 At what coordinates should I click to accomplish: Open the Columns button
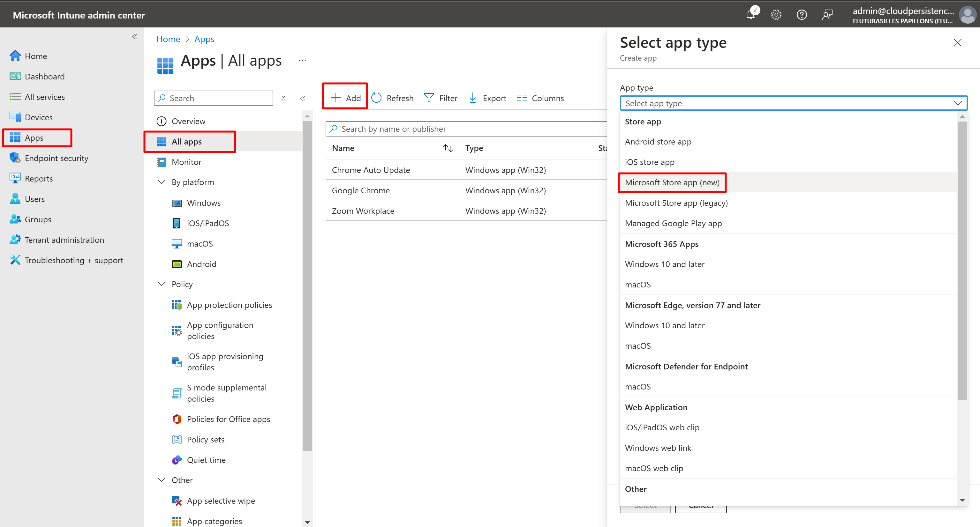[540, 98]
